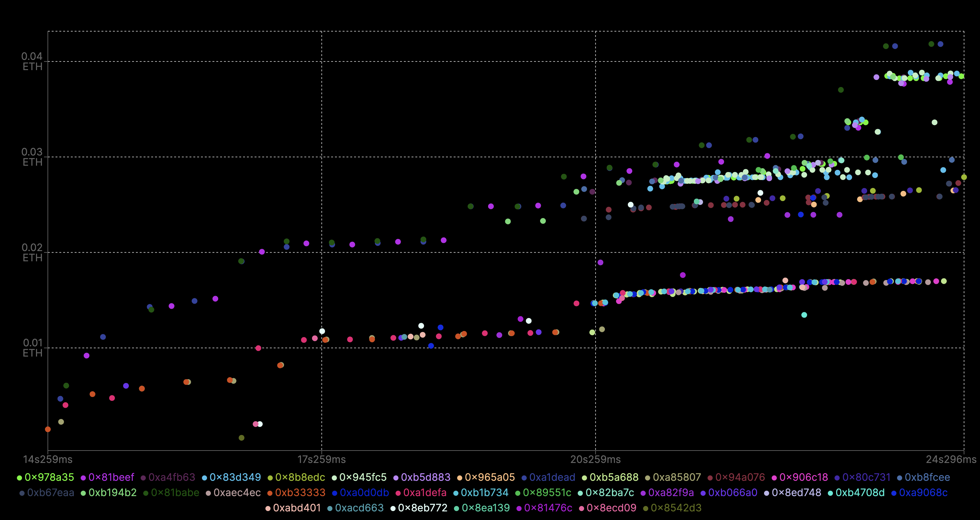Click the 0x965a05 peach legend dot
The height and width of the screenshot is (520, 980).
[x=460, y=478]
